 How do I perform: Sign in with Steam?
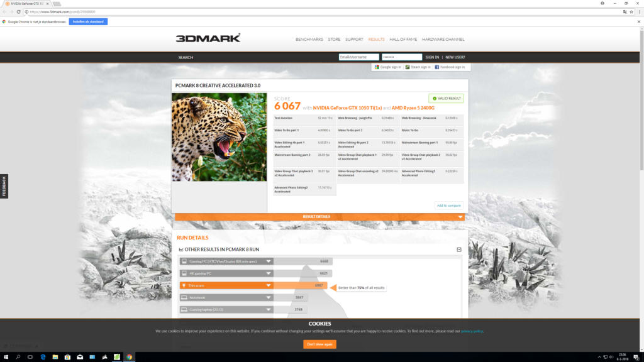pos(418,67)
